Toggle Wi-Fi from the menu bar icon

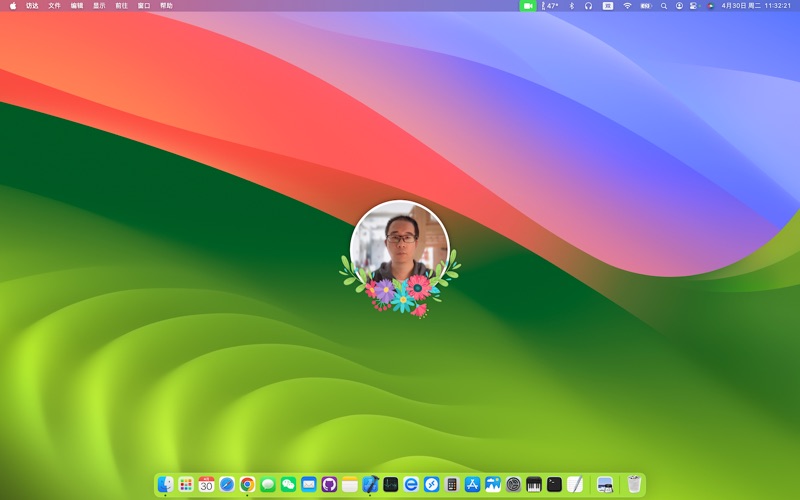coord(627,6)
